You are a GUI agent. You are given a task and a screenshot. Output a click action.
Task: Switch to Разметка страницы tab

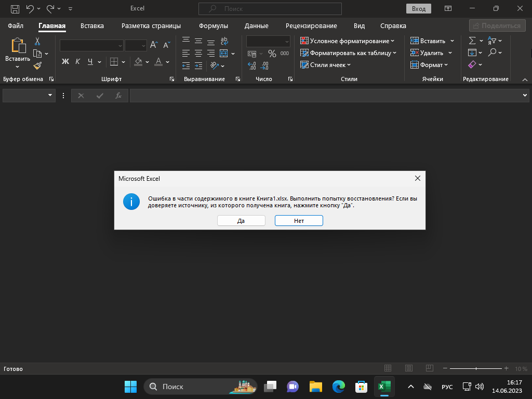pyautogui.click(x=151, y=26)
